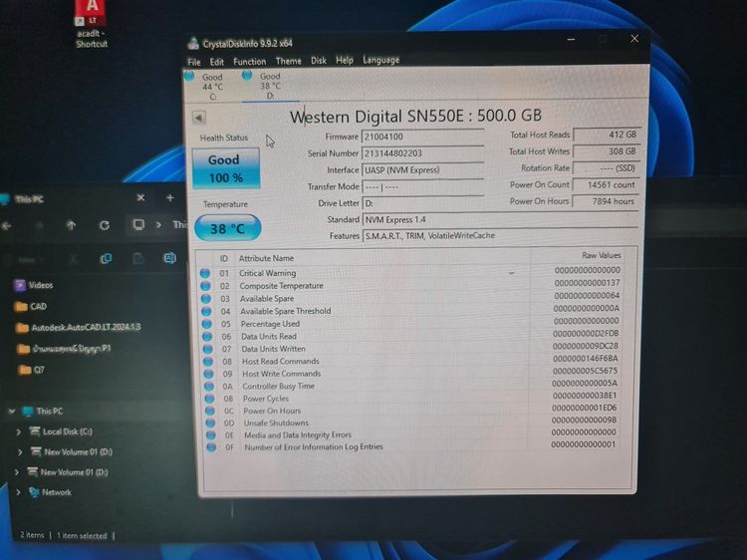Click the status icon for Unsafe Shutdowns
The width and height of the screenshot is (747, 560).
pyautogui.click(x=210, y=422)
